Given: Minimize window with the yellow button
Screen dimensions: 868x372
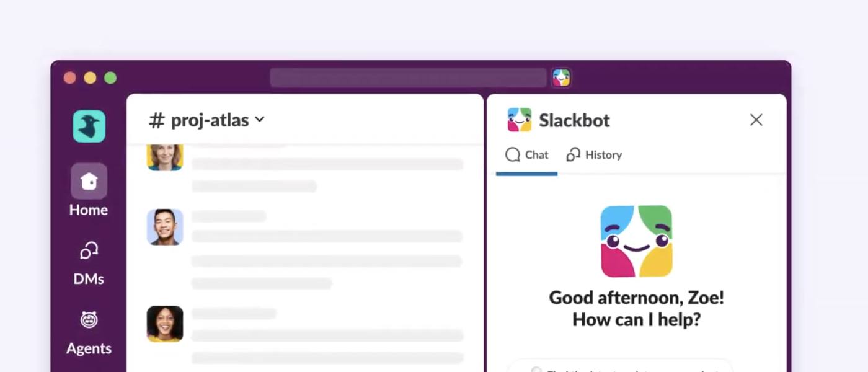Looking at the screenshot, I should [90, 77].
